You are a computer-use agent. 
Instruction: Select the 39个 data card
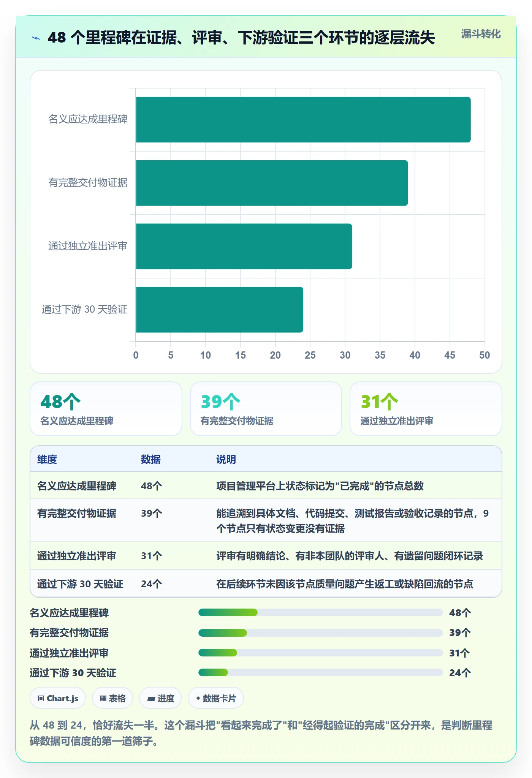[x=266, y=409]
